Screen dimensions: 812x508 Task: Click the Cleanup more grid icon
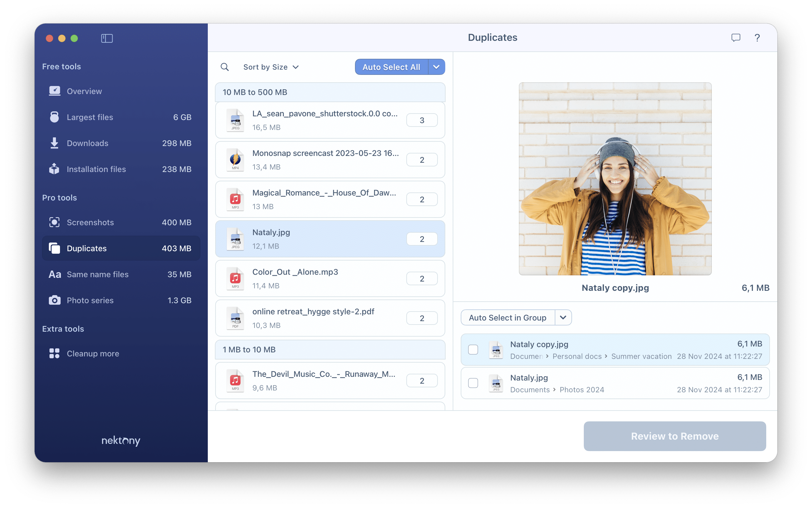coord(54,353)
